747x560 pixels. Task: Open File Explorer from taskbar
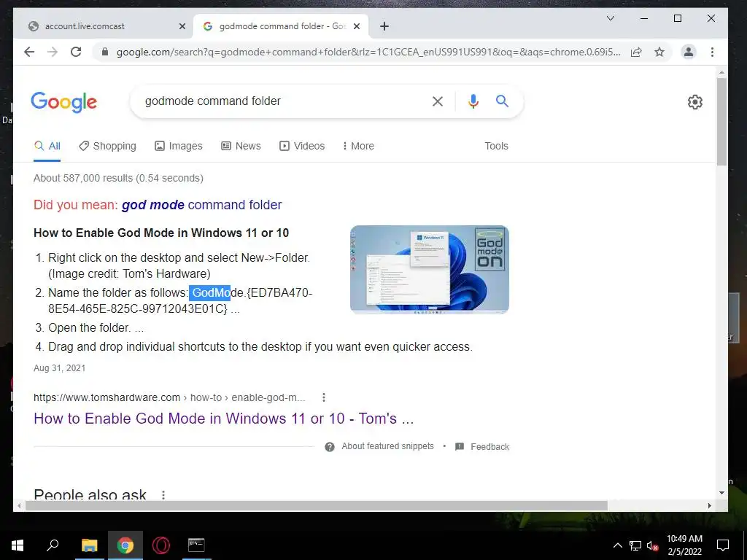point(89,545)
